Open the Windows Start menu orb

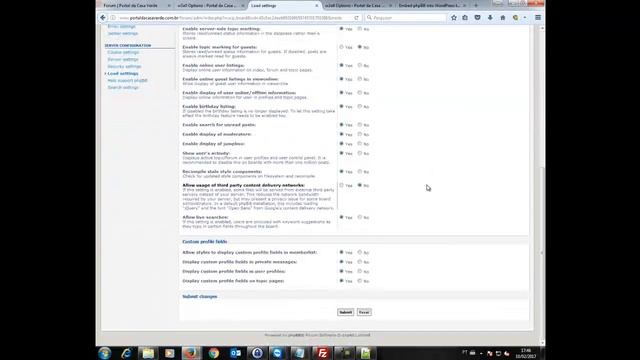tap(104, 353)
